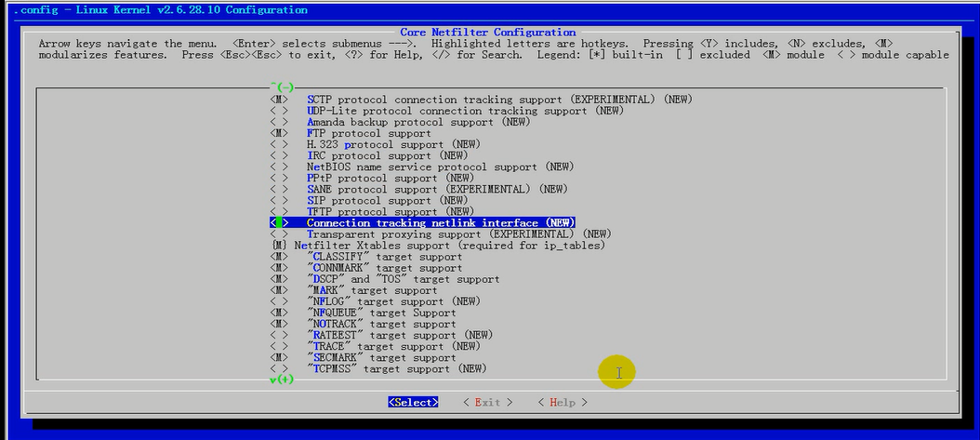The width and height of the screenshot is (980, 440).
Task: Activate the Select button
Action: tap(413, 403)
